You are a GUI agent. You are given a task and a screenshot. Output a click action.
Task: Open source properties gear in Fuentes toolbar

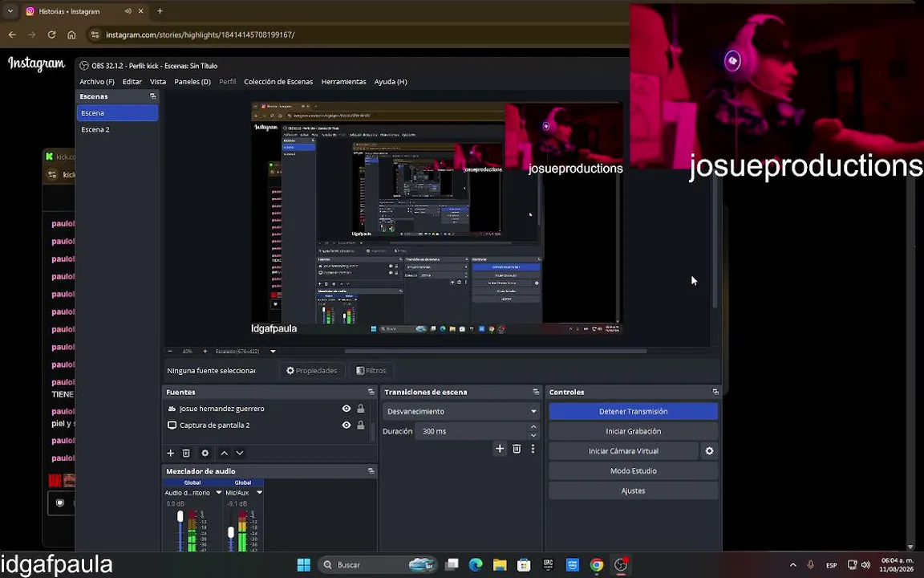coord(205,453)
